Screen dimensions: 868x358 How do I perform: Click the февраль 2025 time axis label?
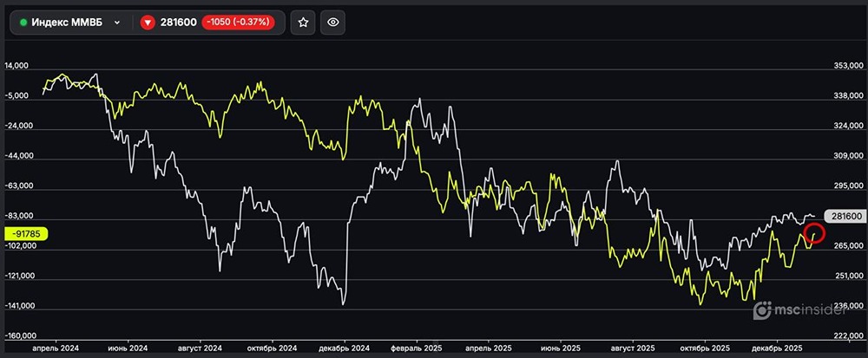[417, 348]
